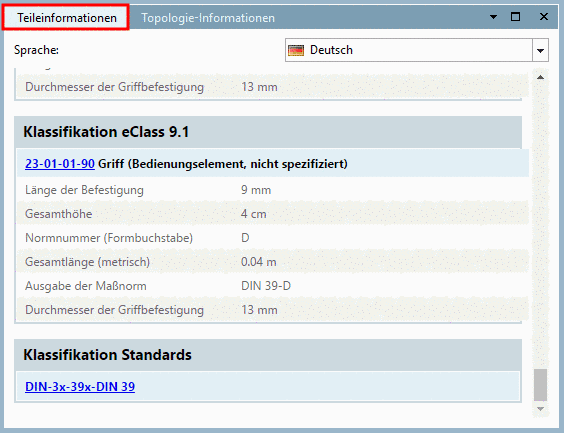Click the Sprache dropdown arrow button
The width and height of the screenshot is (564, 433).
click(540, 50)
